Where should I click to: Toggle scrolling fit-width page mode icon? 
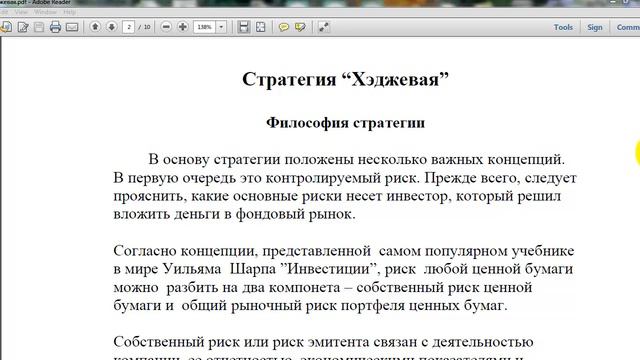(244, 27)
